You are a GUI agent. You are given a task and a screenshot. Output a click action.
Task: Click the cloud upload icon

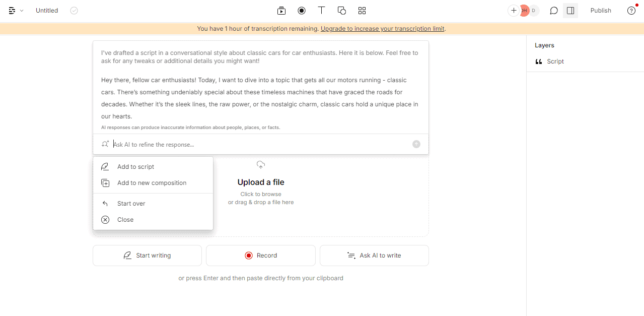click(x=261, y=165)
